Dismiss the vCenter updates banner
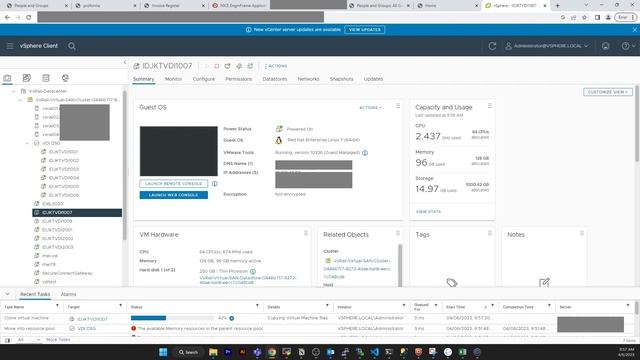This screenshot has width=640, height=360. click(x=635, y=30)
